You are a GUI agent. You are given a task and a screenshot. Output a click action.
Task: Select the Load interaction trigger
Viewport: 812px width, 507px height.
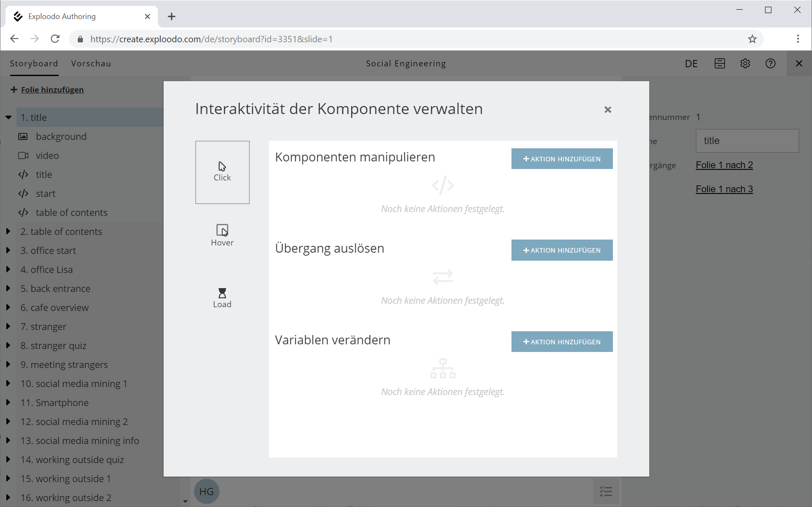222,298
